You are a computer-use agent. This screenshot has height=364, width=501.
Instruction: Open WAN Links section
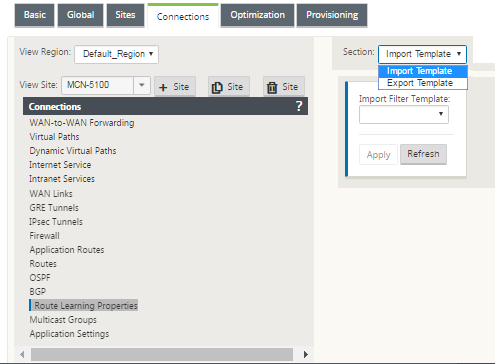[x=51, y=194]
